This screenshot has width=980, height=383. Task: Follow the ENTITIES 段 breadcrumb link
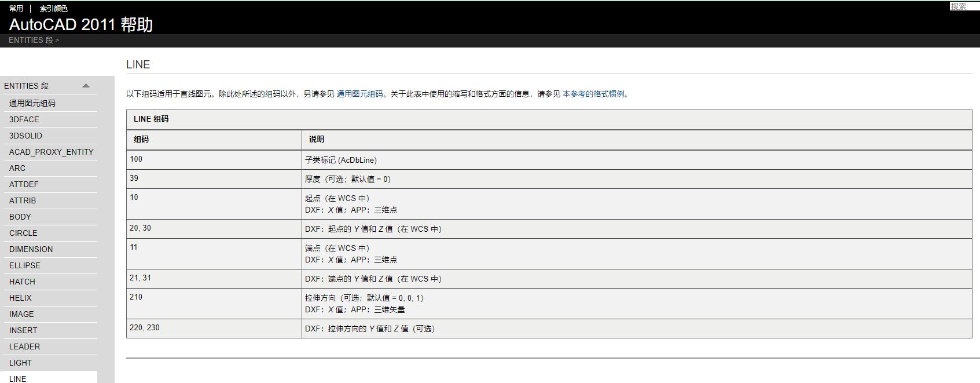[x=31, y=40]
